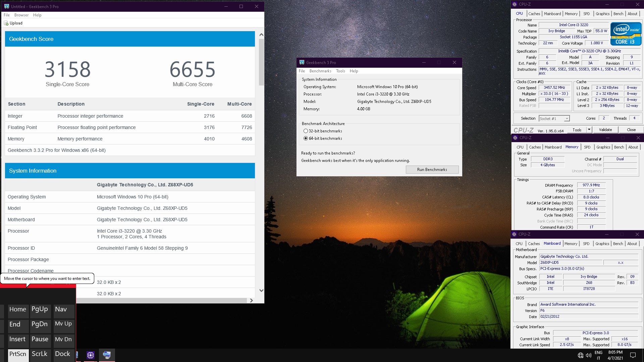The height and width of the screenshot is (362, 644).
Task: Click the Memory performance row value 4010
Action: (x=209, y=139)
